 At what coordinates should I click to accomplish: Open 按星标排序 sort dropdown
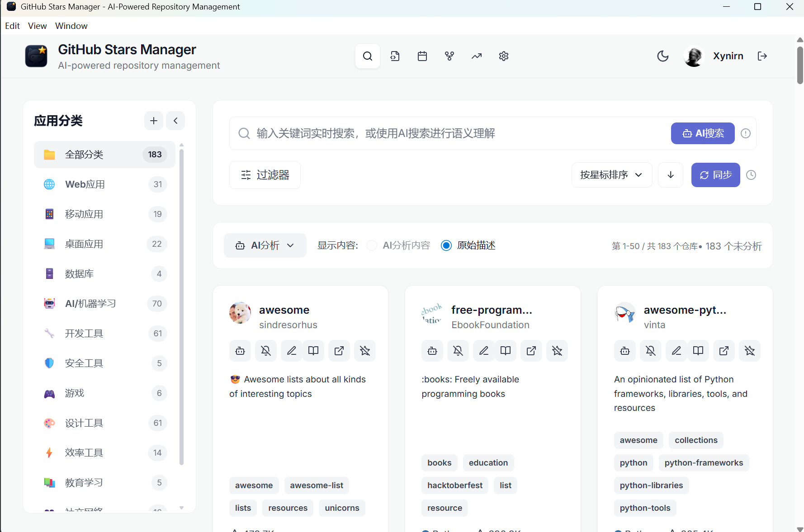612,175
